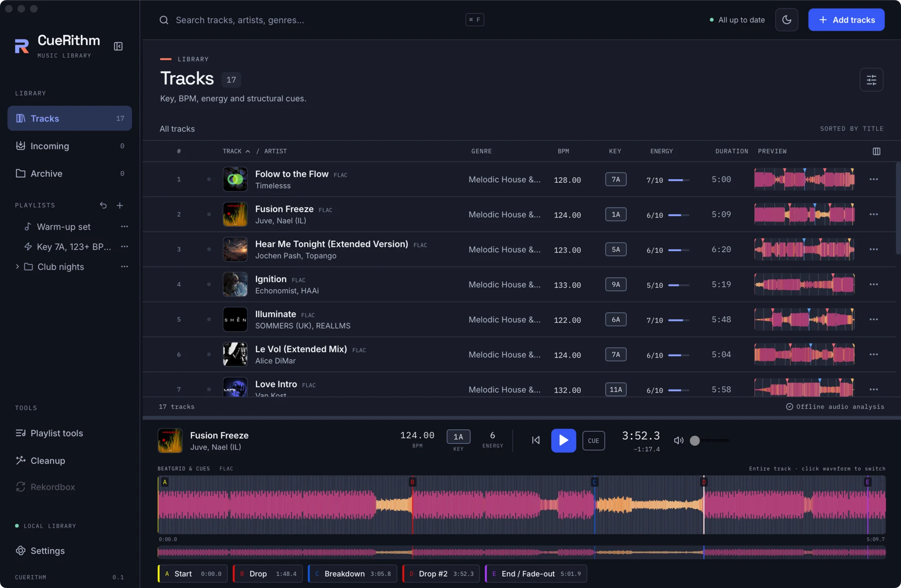901x588 pixels.
Task: Select Drop #2 cue chip
Action: pos(441,574)
